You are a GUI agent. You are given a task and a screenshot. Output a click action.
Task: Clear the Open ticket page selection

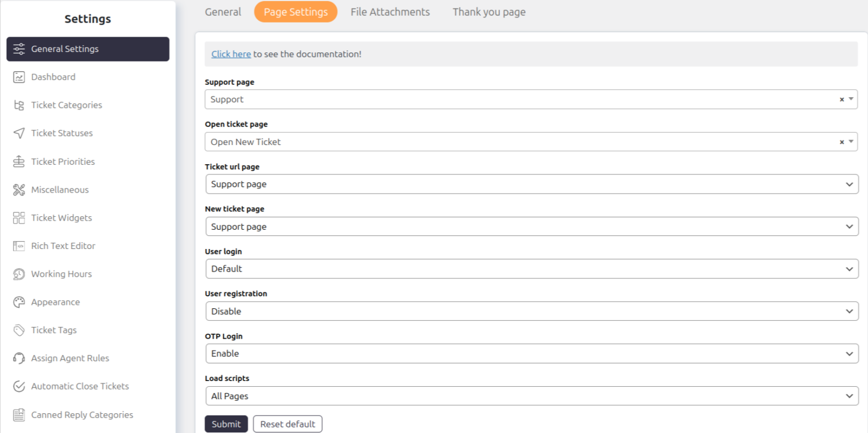click(x=841, y=141)
